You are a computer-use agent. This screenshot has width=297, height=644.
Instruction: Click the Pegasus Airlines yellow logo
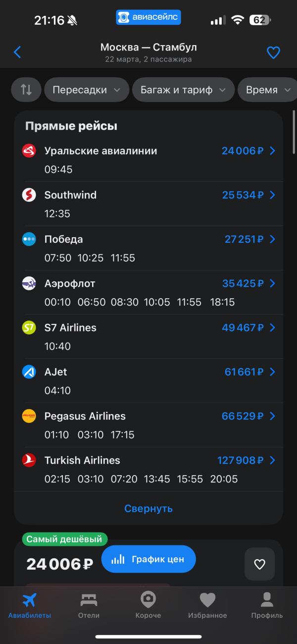click(29, 416)
